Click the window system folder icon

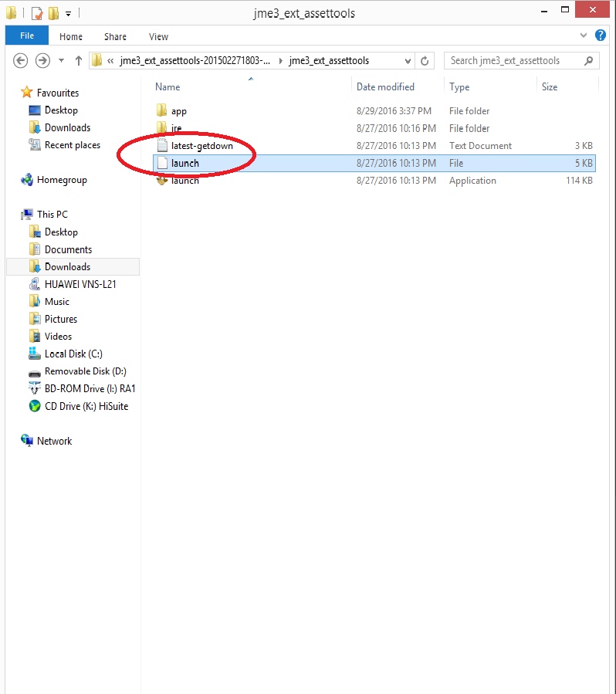click(12, 13)
